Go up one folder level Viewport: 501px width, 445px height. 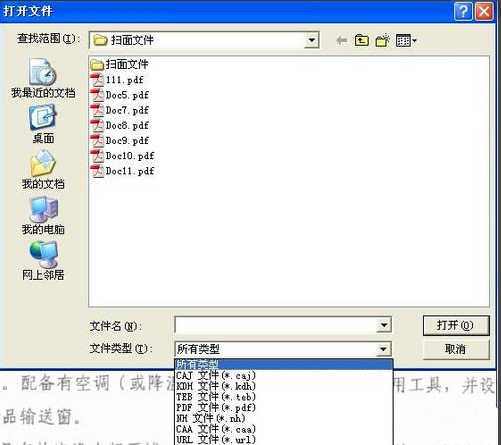pos(362,41)
